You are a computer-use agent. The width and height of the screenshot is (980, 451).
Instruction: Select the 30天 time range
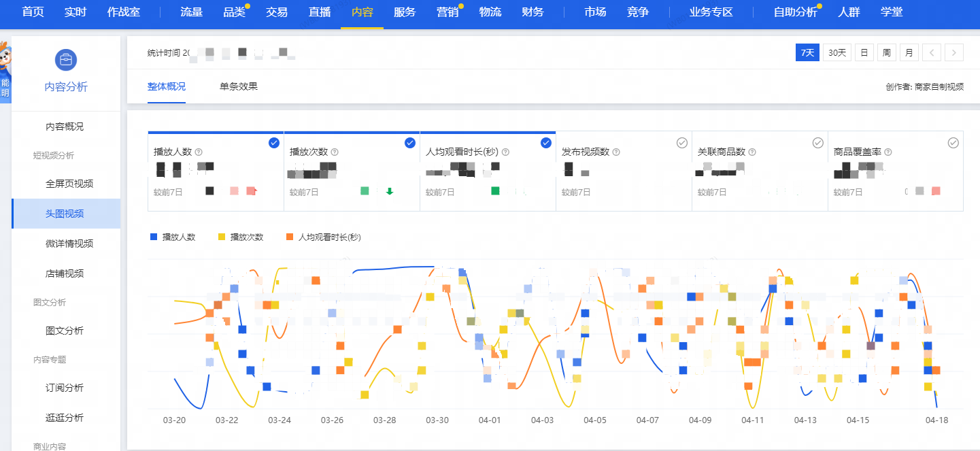coord(837,52)
